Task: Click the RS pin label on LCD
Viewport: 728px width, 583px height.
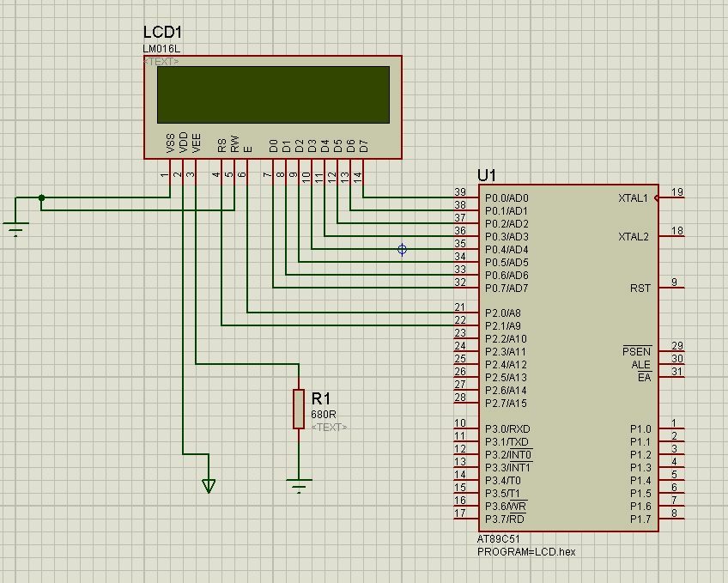Action: click(221, 145)
